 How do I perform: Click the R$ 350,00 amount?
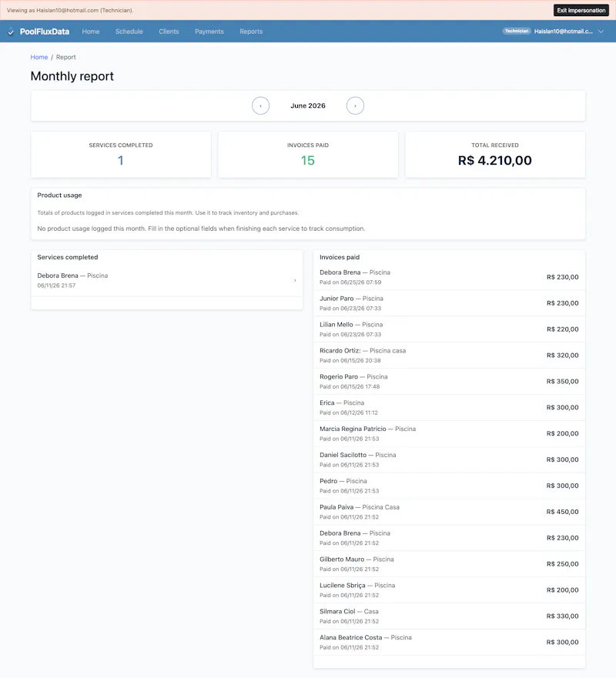[x=562, y=382]
